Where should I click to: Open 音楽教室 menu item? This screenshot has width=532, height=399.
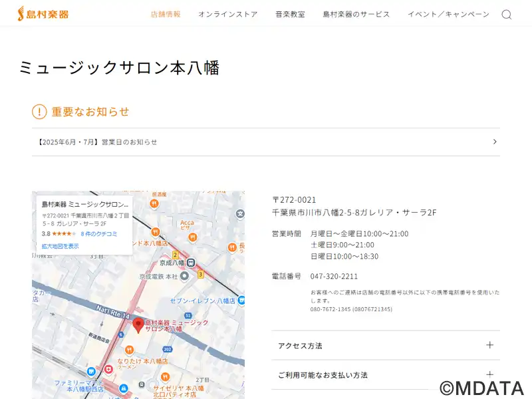[290, 14]
